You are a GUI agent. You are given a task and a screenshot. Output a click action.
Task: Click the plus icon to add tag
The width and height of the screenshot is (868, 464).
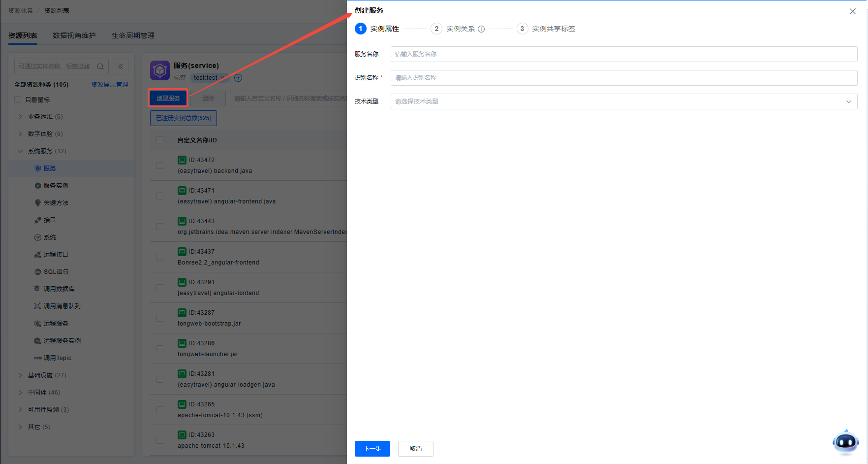(238, 78)
